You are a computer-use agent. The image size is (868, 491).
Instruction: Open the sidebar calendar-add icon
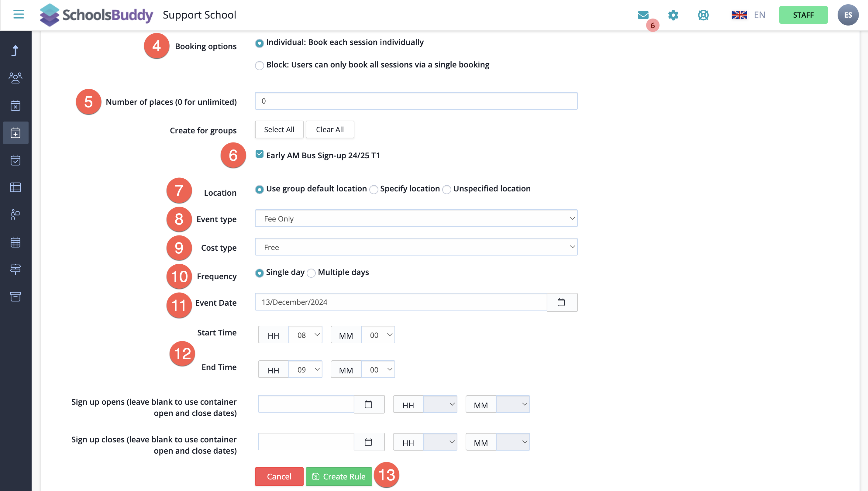pyautogui.click(x=15, y=132)
